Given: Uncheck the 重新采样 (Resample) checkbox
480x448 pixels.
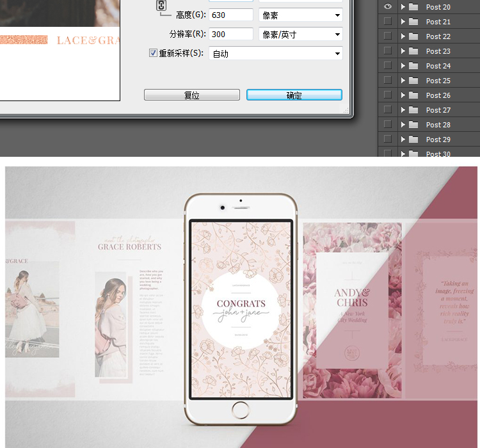Looking at the screenshot, I should click(154, 53).
